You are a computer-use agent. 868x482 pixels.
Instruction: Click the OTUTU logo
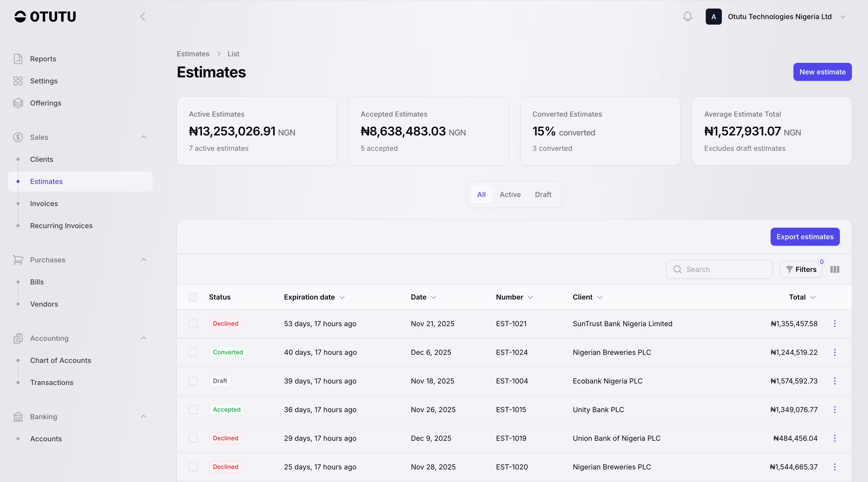coord(45,17)
